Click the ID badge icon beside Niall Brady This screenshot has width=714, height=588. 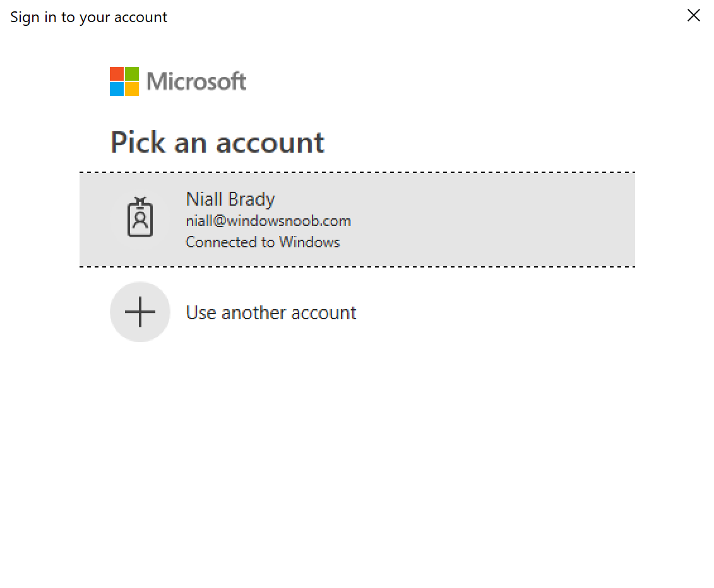point(140,217)
